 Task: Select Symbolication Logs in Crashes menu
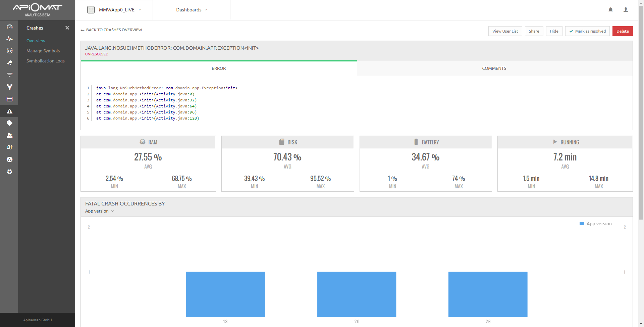tap(46, 61)
